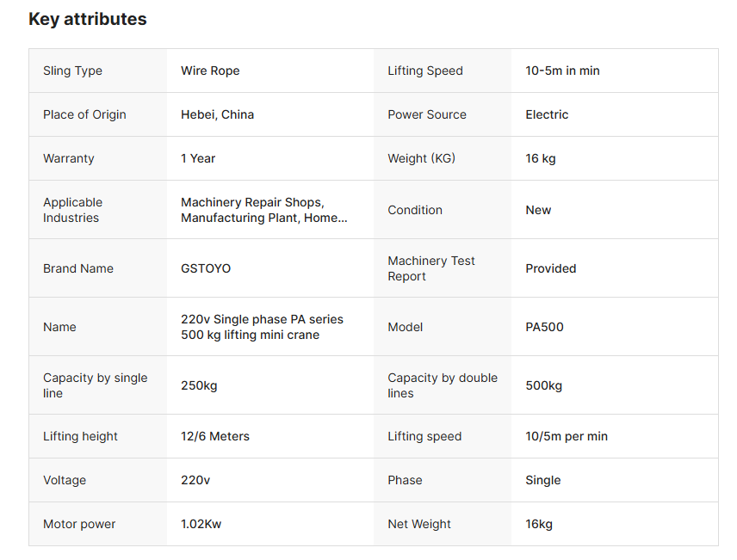Select the Wire Rope sling type value
Image resolution: width=737 pixels, height=560 pixels.
coord(210,71)
